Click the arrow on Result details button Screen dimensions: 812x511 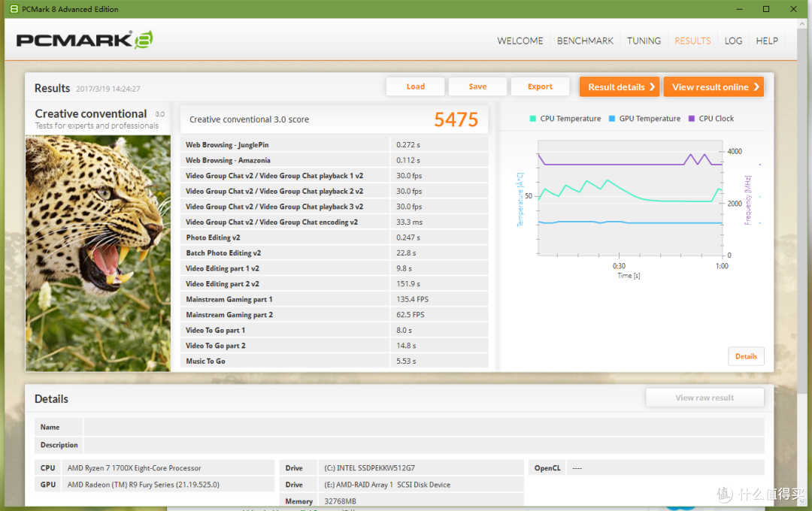[x=652, y=87]
